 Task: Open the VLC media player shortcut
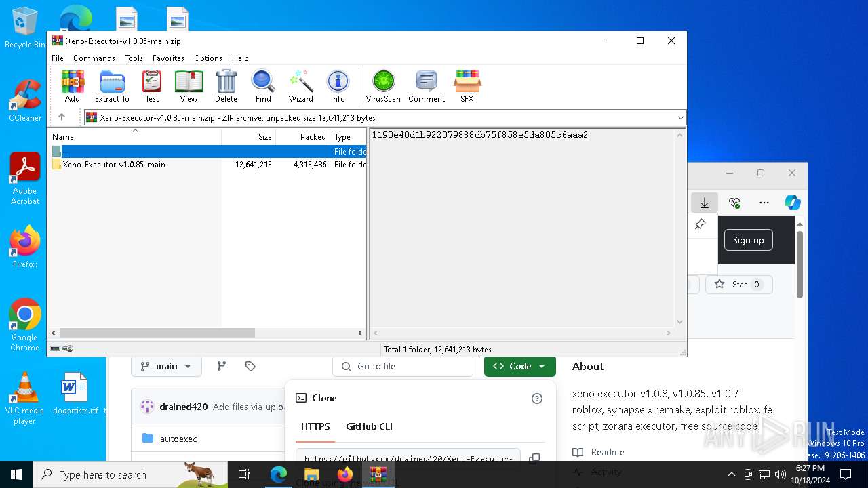24,399
